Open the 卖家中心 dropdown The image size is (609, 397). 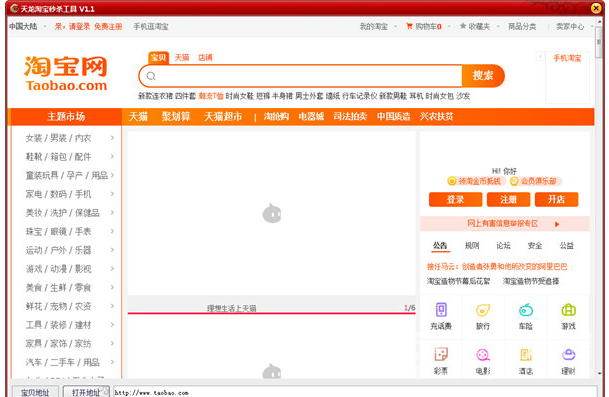574,26
